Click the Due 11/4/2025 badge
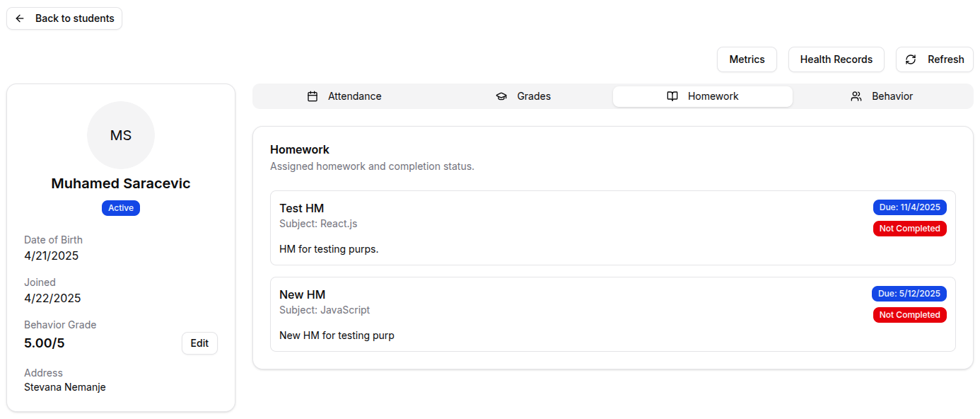The width and height of the screenshot is (980, 419). click(x=909, y=207)
